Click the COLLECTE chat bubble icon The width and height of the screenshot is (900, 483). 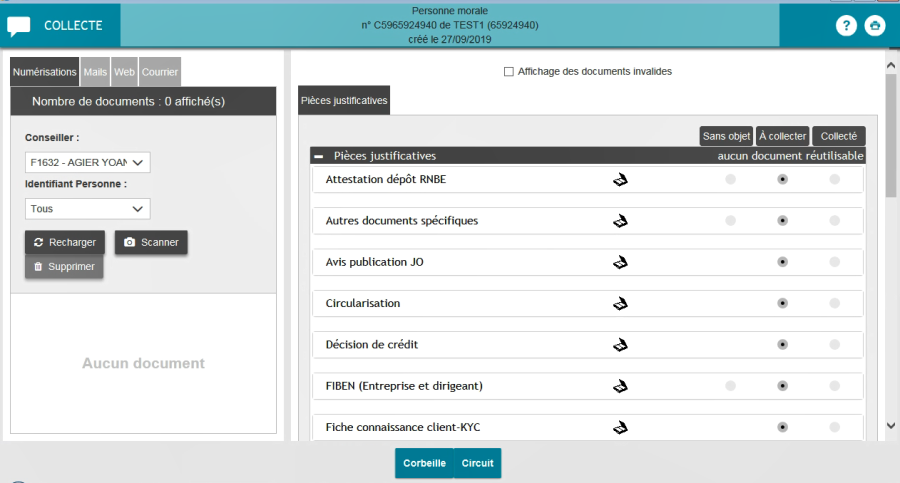[19, 26]
